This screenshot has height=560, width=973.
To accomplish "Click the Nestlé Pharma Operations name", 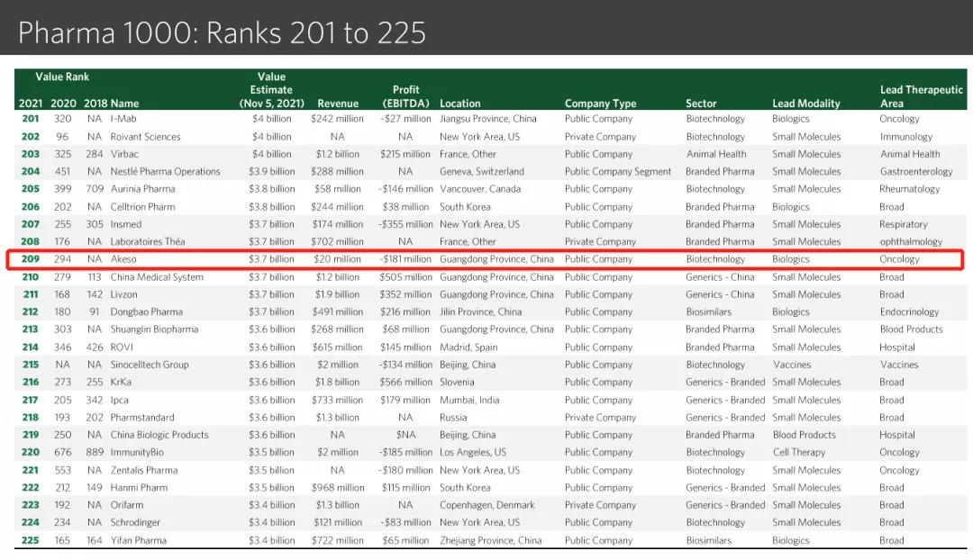I will 165,172.
